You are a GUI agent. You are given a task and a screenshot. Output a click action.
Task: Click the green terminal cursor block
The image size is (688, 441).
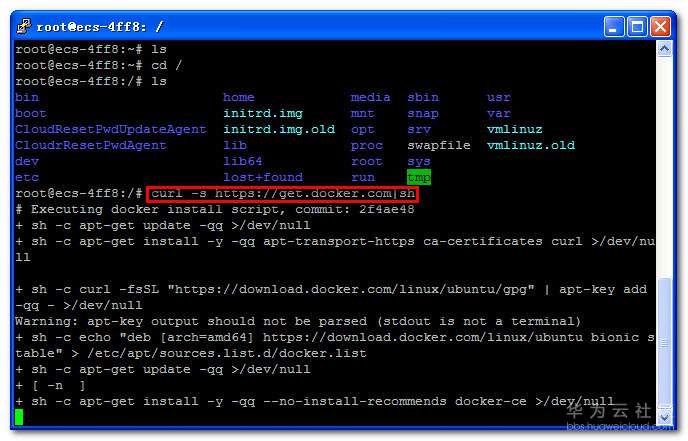[19, 417]
